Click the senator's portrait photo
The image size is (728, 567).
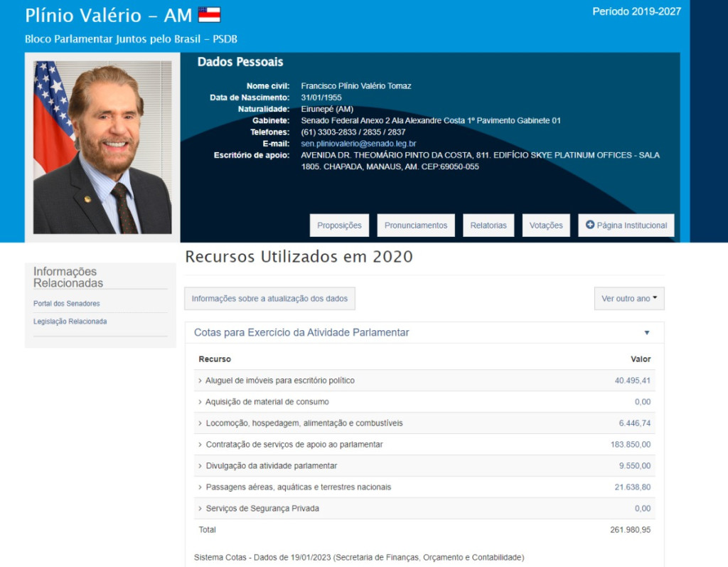pos(102,147)
